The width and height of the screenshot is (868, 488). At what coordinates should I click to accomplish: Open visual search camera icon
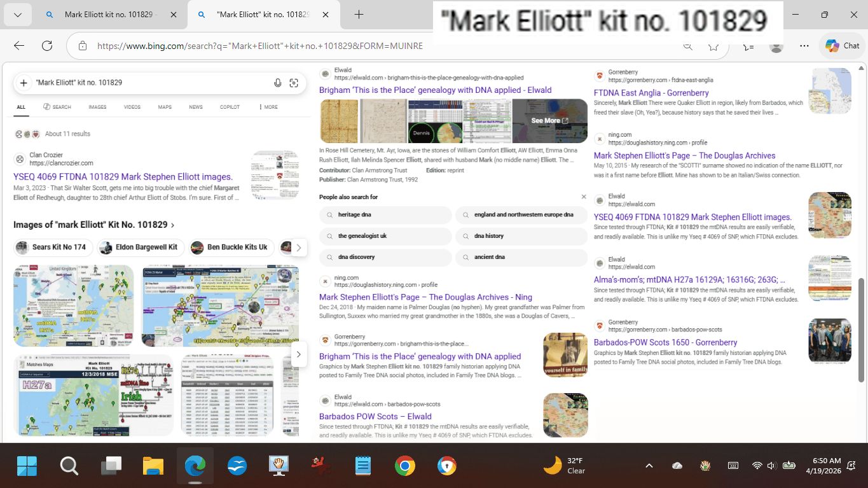pyautogui.click(x=294, y=83)
